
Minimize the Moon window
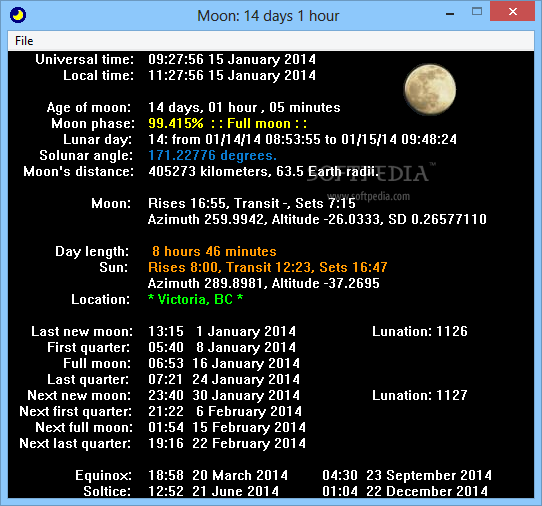450,15
